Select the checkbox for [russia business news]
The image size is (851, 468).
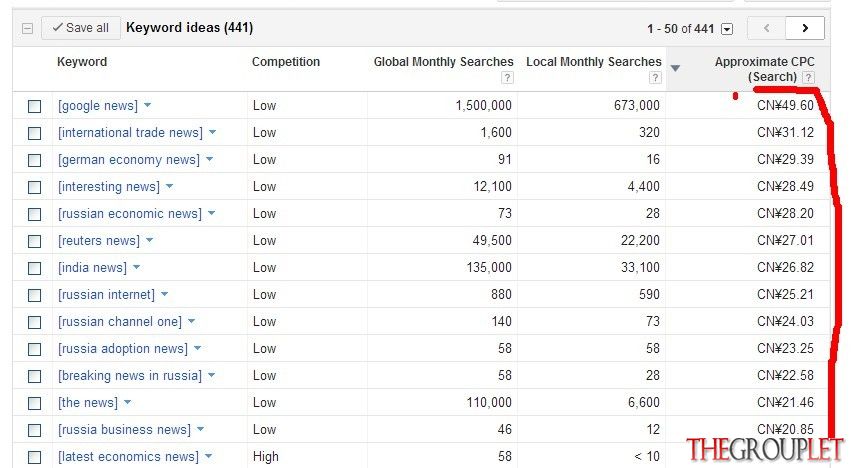[x=34, y=431]
